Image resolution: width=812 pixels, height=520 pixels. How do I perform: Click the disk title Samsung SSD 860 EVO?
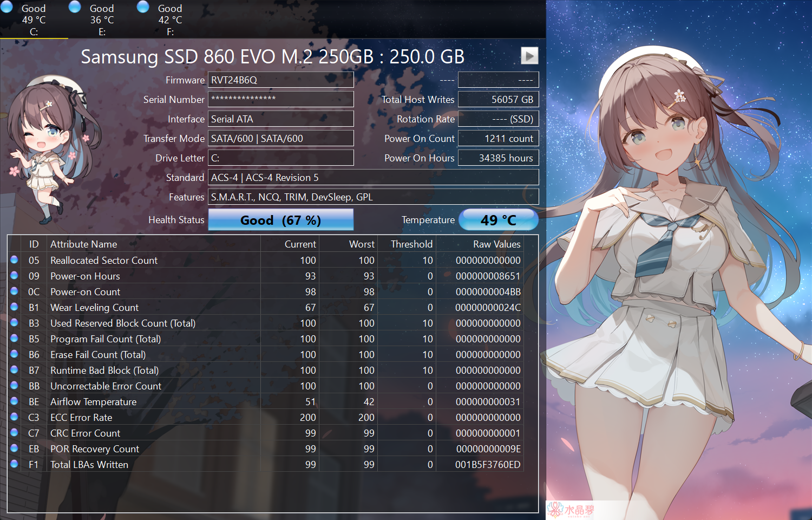[273, 56]
